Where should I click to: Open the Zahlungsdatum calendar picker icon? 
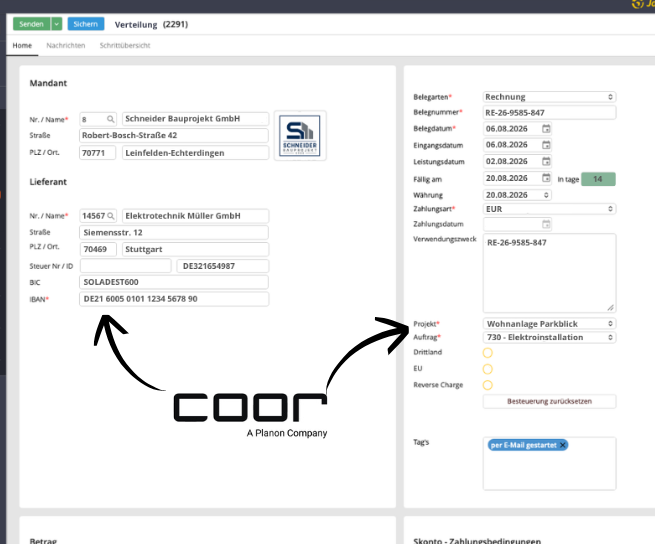click(x=546, y=224)
